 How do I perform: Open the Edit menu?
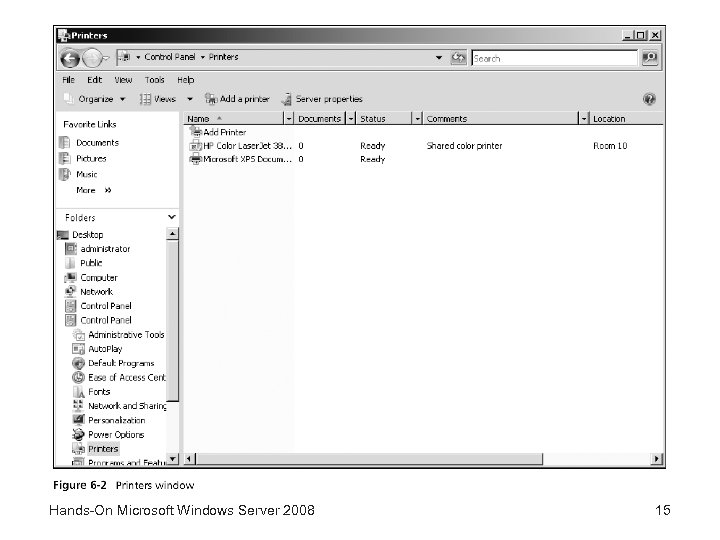(x=95, y=80)
